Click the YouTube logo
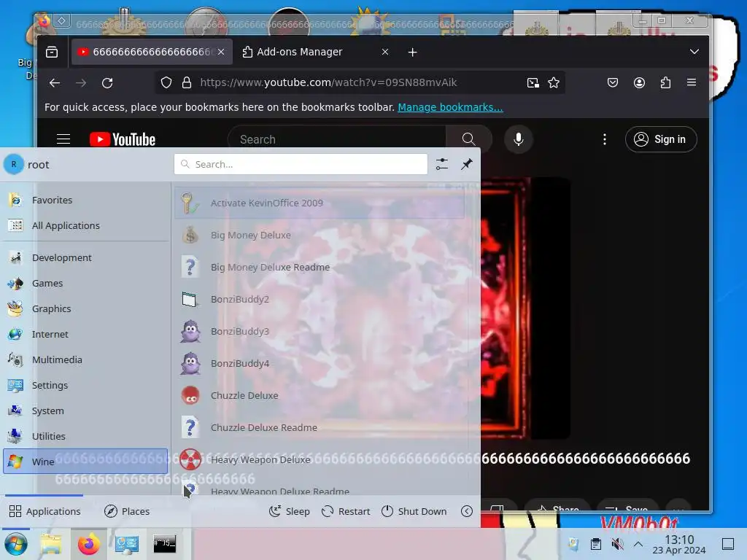 point(123,139)
